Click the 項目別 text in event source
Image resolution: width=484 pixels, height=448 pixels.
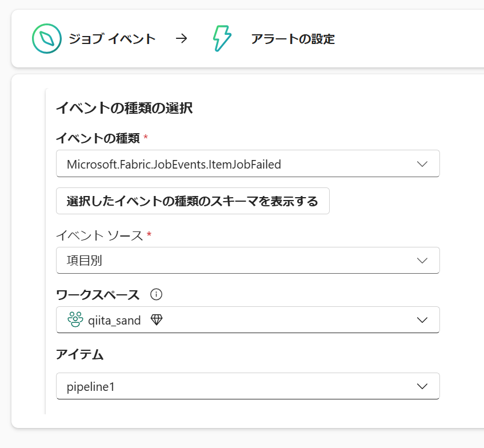point(84,261)
